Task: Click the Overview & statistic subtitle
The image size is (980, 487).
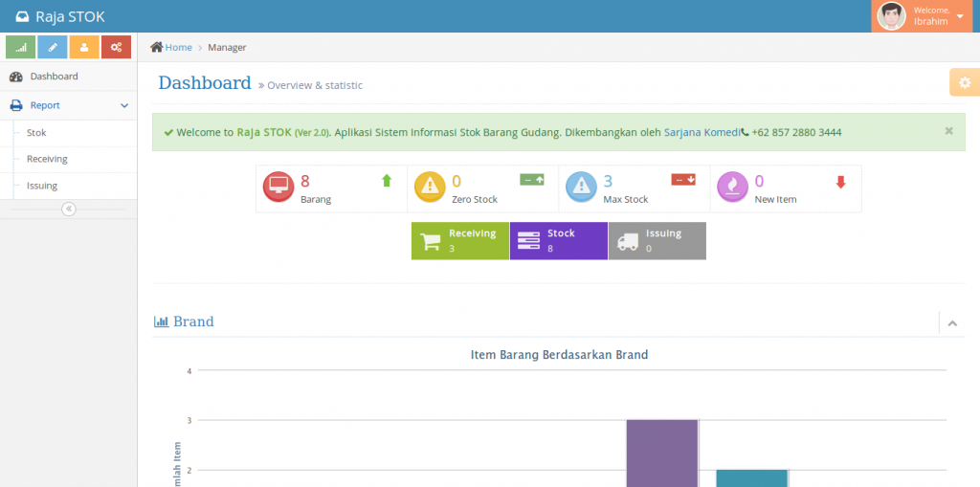Action: tap(315, 85)
